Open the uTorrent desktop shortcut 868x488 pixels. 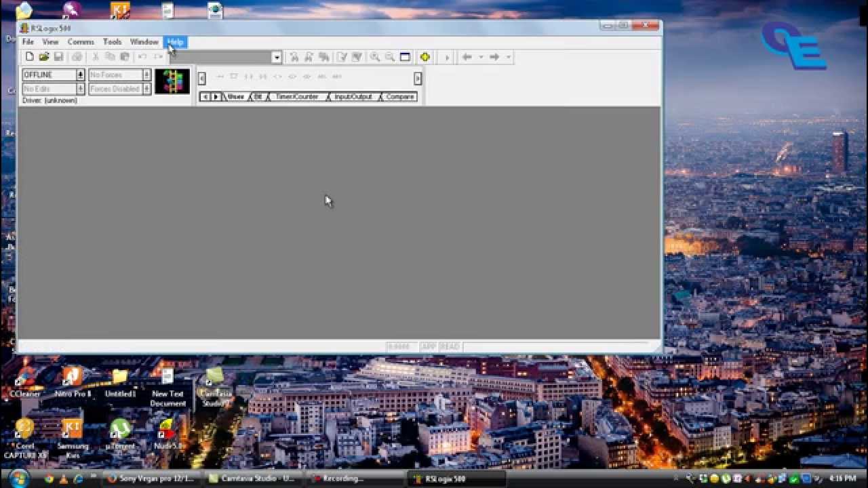120,434
